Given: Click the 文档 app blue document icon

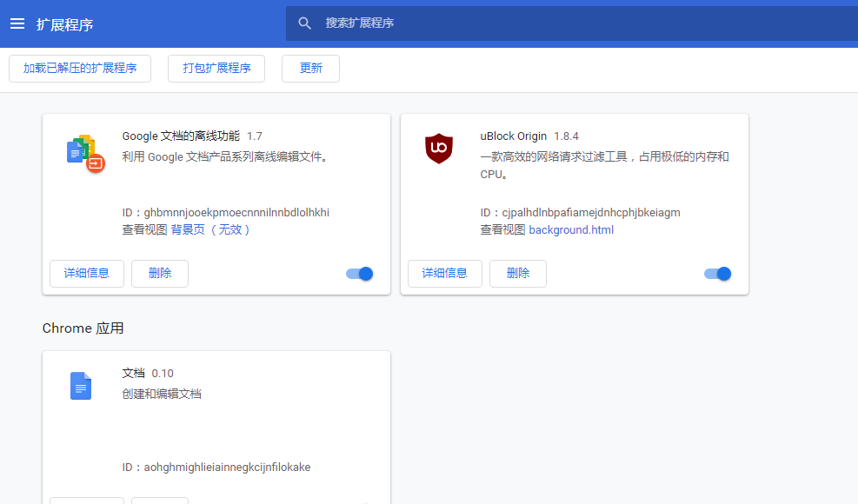Looking at the screenshot, I should (x=80, y=386).
